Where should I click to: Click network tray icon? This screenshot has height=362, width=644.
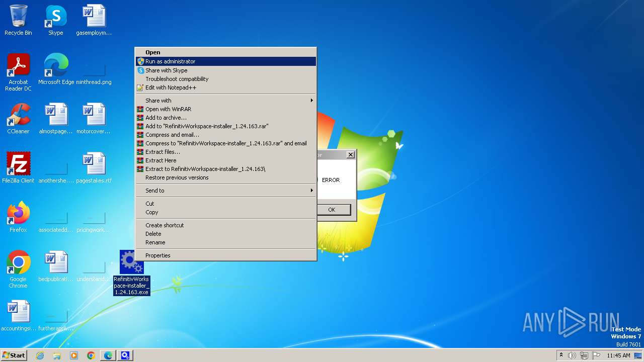[x=584, y=355]
